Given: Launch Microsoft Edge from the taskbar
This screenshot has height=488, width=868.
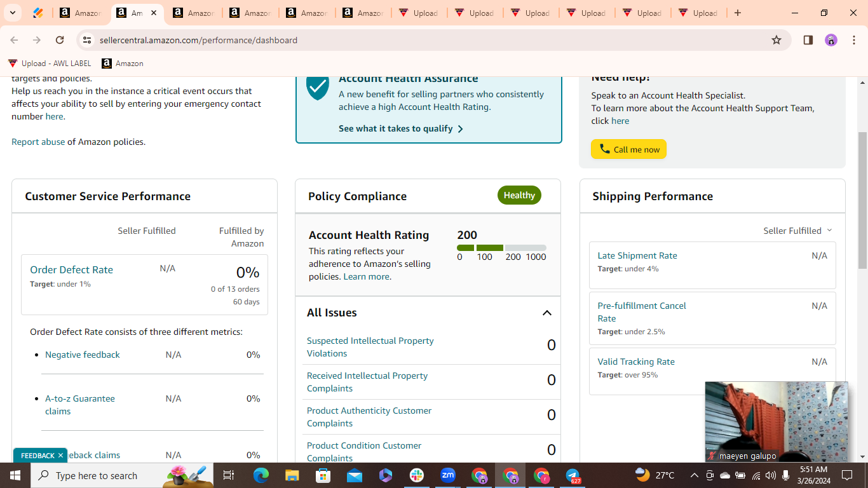Looking at the screenshot, I should 261,475.
